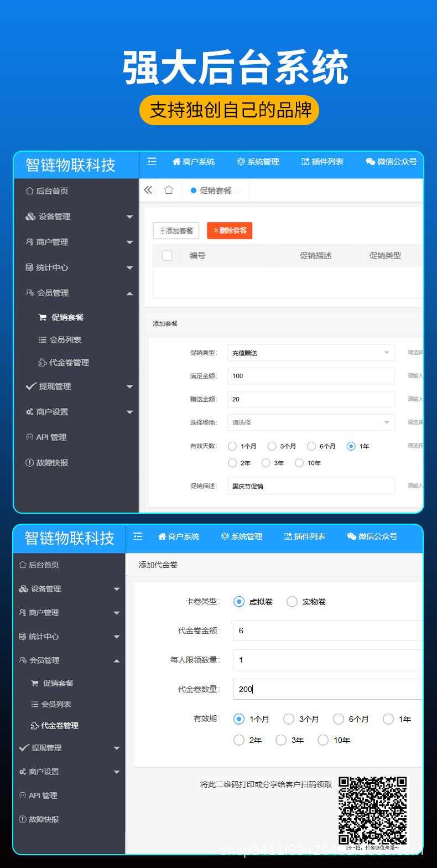This screenshot has width=437, height=868.
Task: Choose 实物卷 radio for 卡卷类型
Action: click(292, 602)
